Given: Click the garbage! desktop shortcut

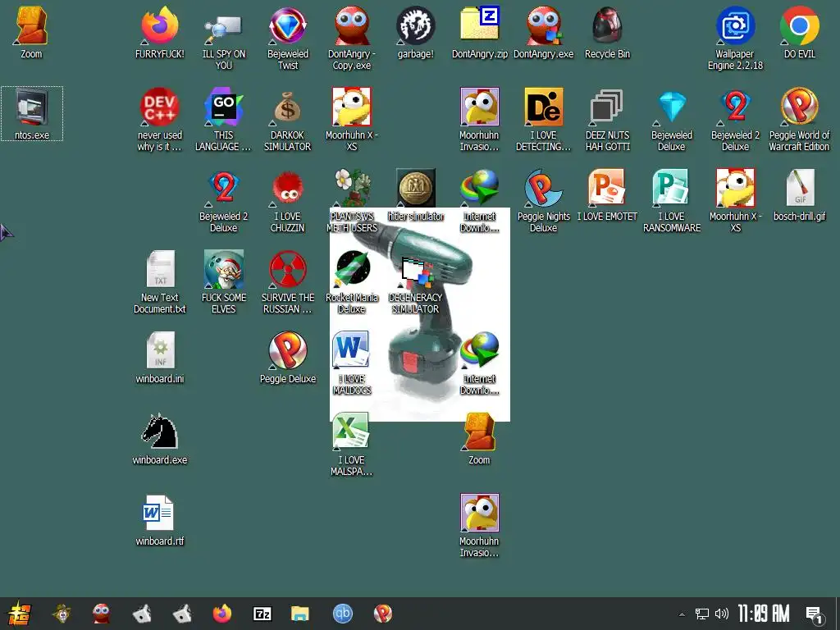Looking at the screenshot, I should pyautogui.click(x=415, y=33).
